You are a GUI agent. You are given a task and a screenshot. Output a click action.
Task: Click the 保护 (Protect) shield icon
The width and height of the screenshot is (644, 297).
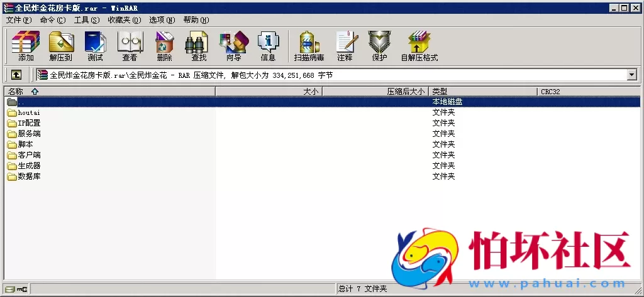click(379, 46)
